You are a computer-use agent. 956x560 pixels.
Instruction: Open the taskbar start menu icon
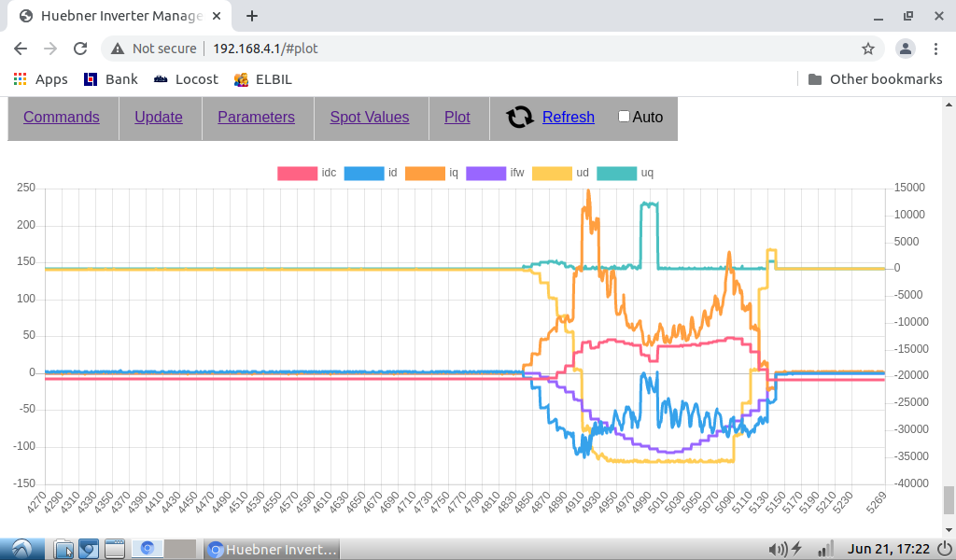coord(21,549)
